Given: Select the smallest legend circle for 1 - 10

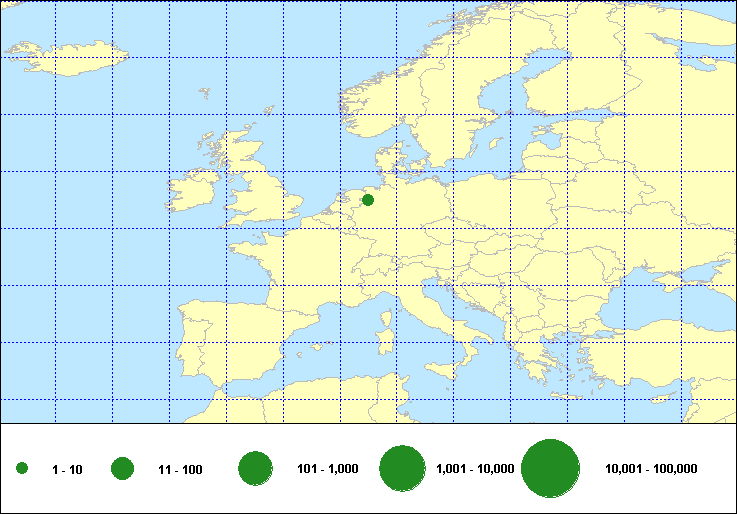Looking at the screenshot, I should point(22,469).
